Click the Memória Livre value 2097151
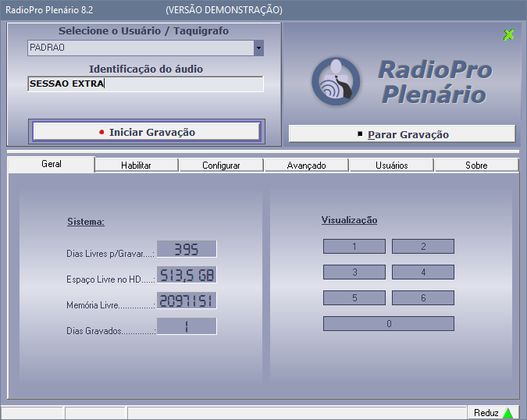The width and height of the screenshot is (527, 420). pyautogui.click(x=187, y=301)
